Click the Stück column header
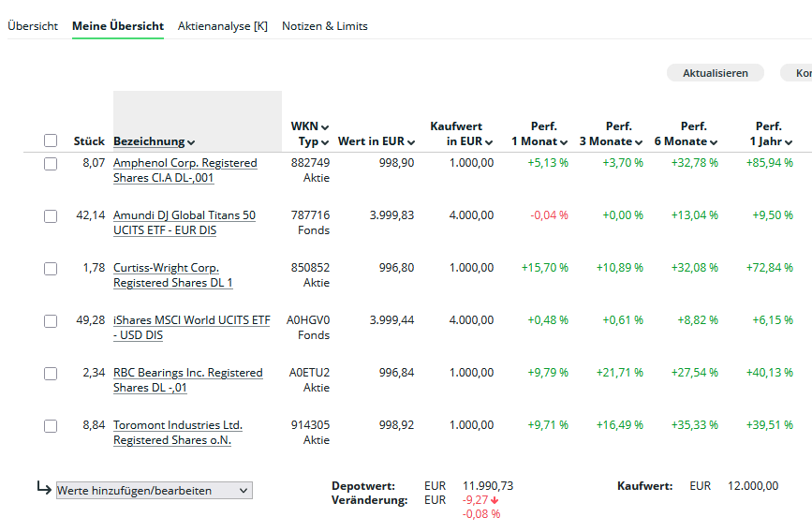Viewport: 812px width, 532px height. [89, 141]
